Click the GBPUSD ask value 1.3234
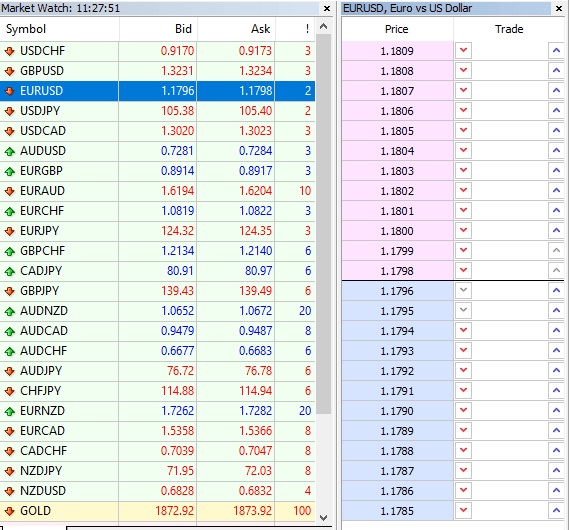The width and height of the screenshot is (569, 530). pos(255,71)
